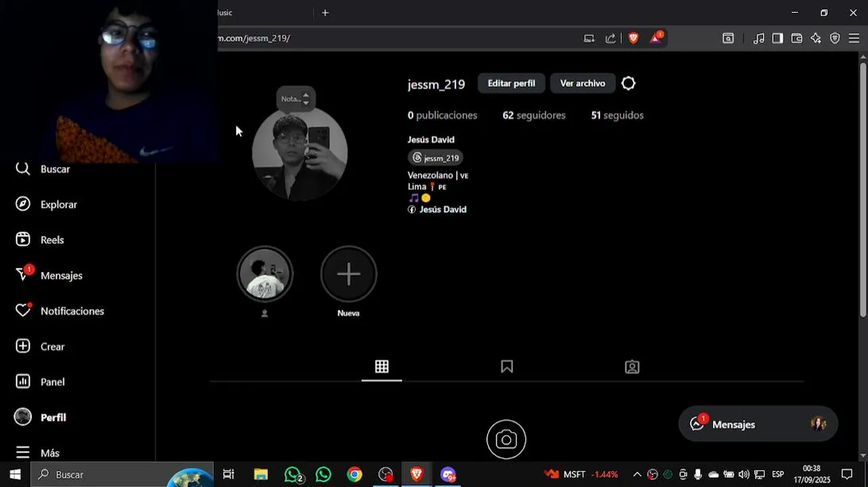
Task: Switch ESP keyboard language
Action: [778, 474]
